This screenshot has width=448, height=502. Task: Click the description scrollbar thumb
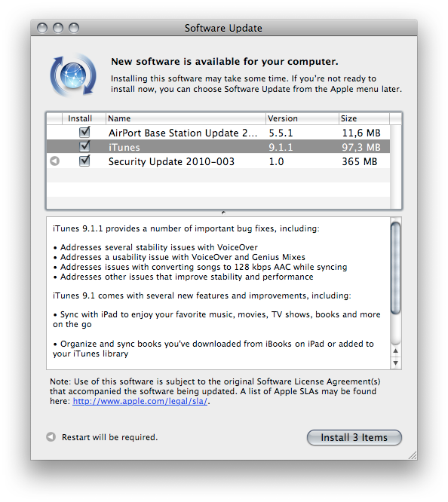tap(396, 268)
